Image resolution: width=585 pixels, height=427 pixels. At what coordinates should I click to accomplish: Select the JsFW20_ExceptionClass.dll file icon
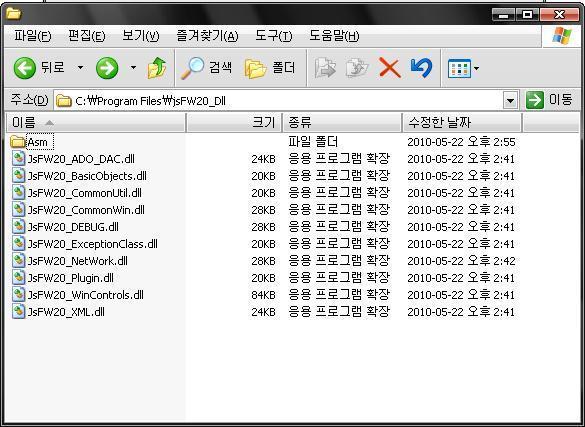click(x=18, y=244)
